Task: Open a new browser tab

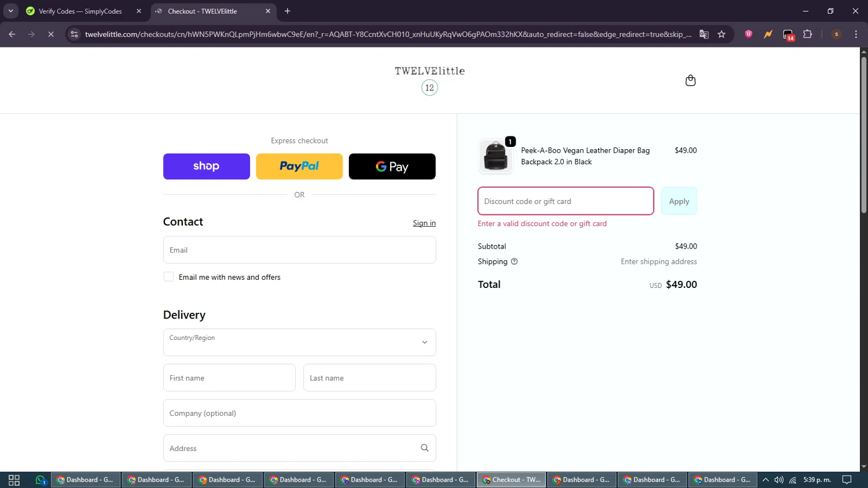Action: (288, 11)
